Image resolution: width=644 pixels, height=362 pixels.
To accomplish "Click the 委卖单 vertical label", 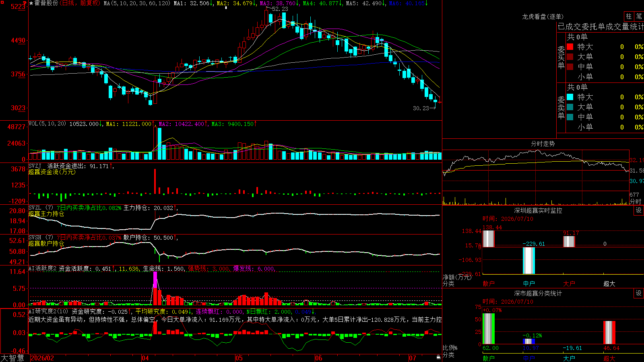I will (561, 107).
